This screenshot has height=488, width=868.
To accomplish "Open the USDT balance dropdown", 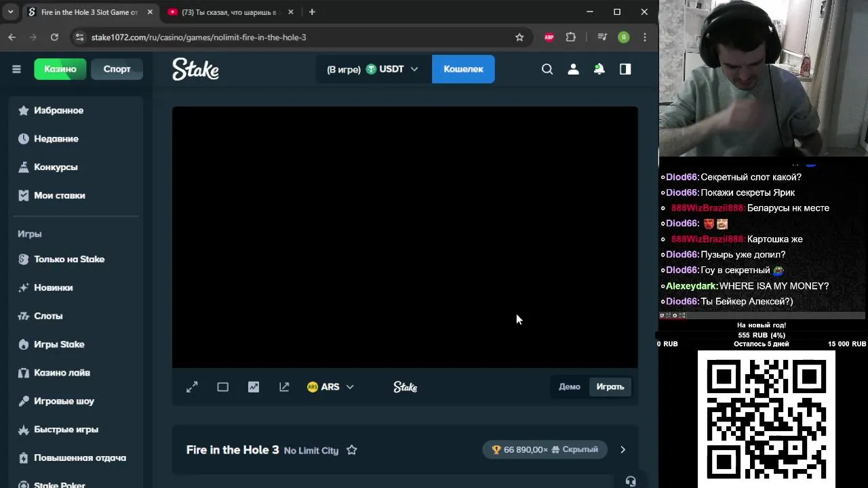I will (373, 69).
